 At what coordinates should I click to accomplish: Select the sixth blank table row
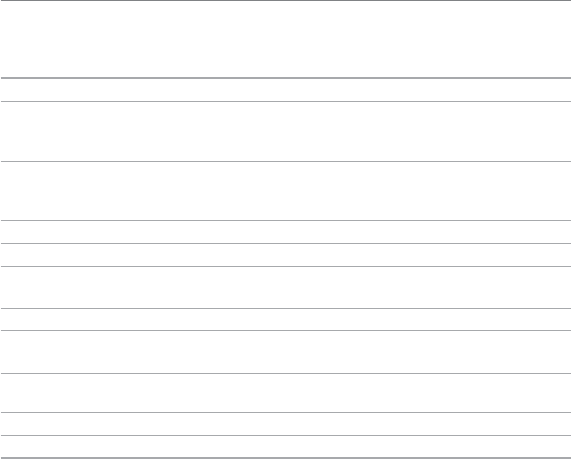point(286,288)
